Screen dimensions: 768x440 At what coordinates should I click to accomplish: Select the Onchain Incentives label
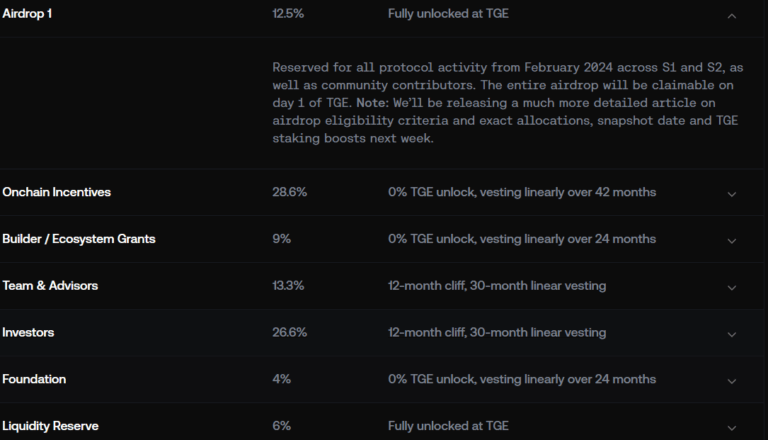(56, 192)
